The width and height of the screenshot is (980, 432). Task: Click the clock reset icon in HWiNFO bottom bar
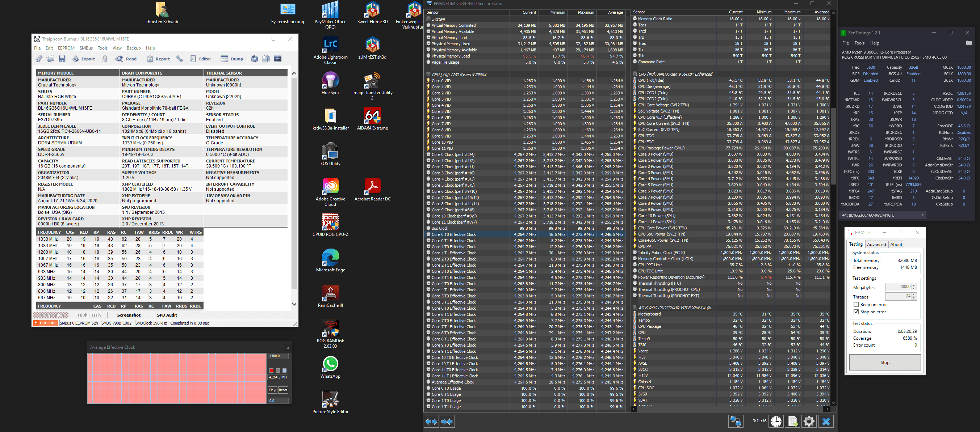[x=776, y=422]
